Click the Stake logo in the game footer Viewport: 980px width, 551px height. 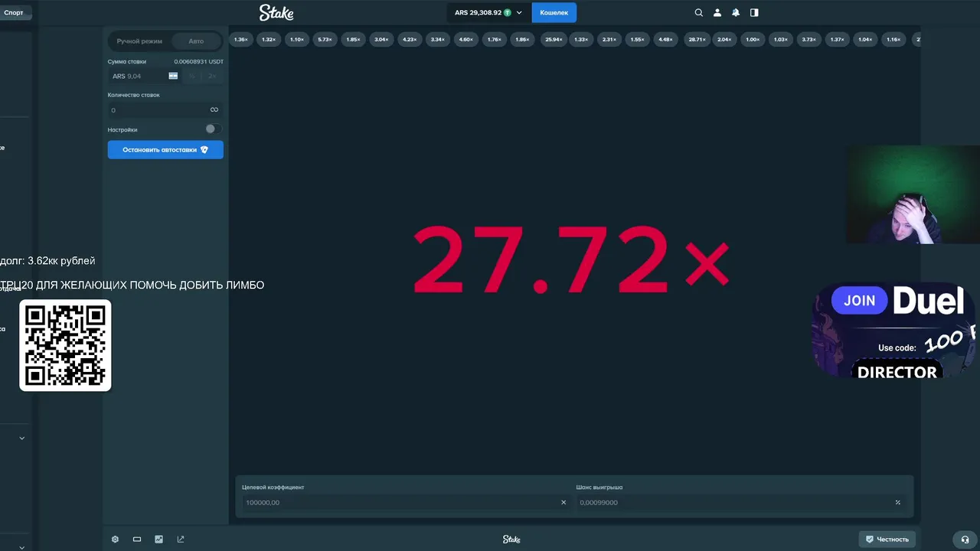[x=511, y=539]
